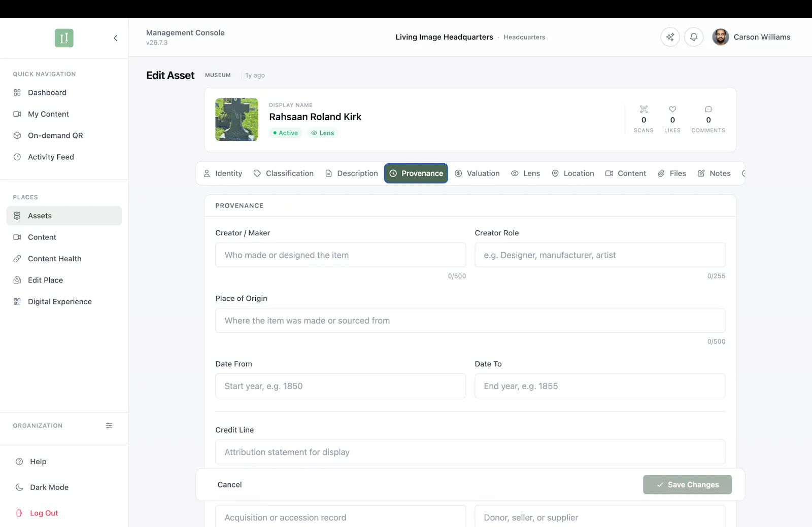Select Assets under Places
This screenshot has height=527, width=812.
point(64,216)
